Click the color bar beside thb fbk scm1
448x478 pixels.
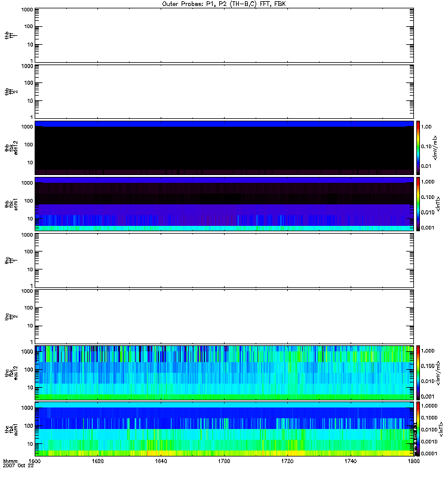(x=419, y=203)
